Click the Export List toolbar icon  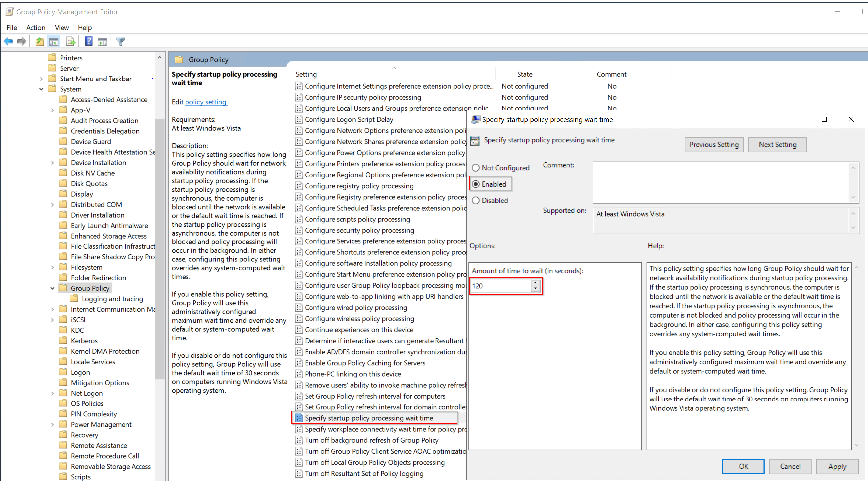click(x=71, y=42)
